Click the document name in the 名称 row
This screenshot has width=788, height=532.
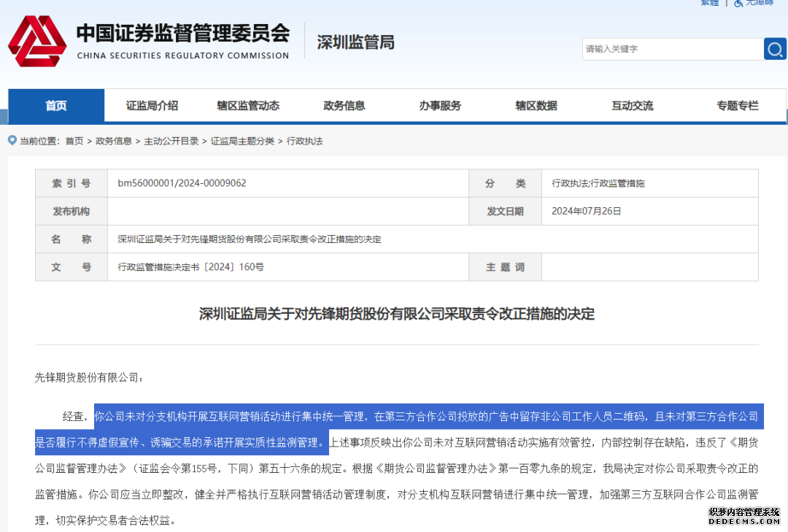coord(250,239)
